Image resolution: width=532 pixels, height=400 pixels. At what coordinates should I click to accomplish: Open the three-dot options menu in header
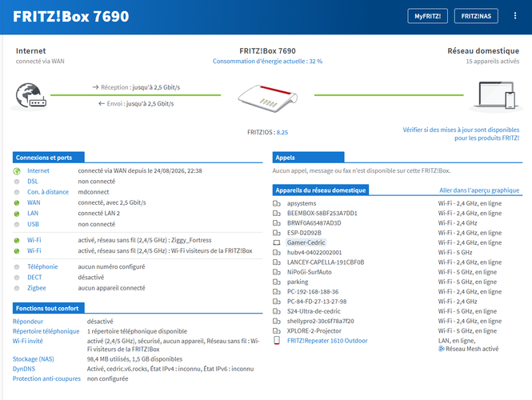515,16
